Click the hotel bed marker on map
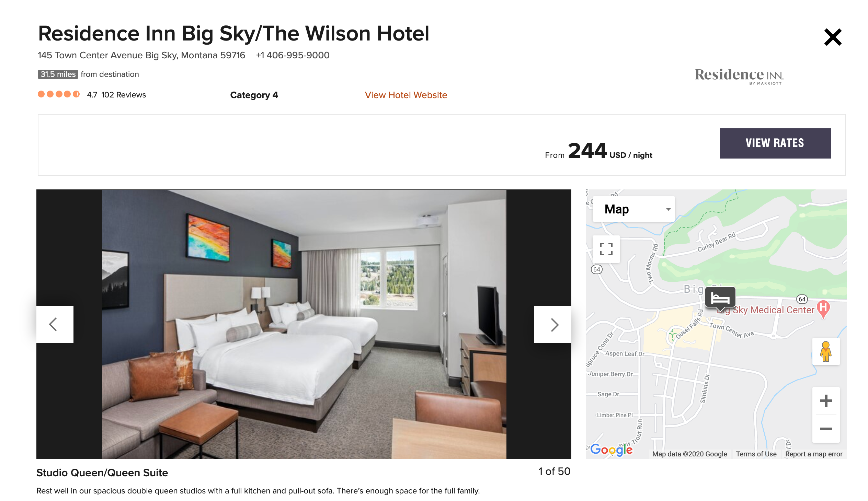 pos(720,297)
